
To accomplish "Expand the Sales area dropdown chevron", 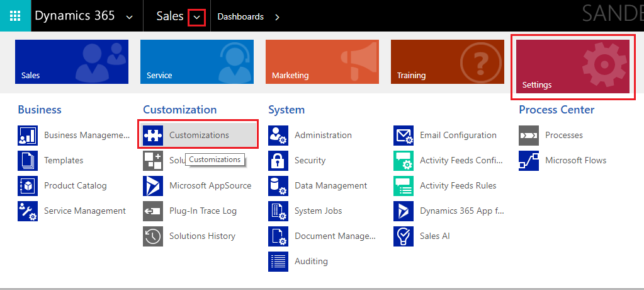I will (197, 17).
